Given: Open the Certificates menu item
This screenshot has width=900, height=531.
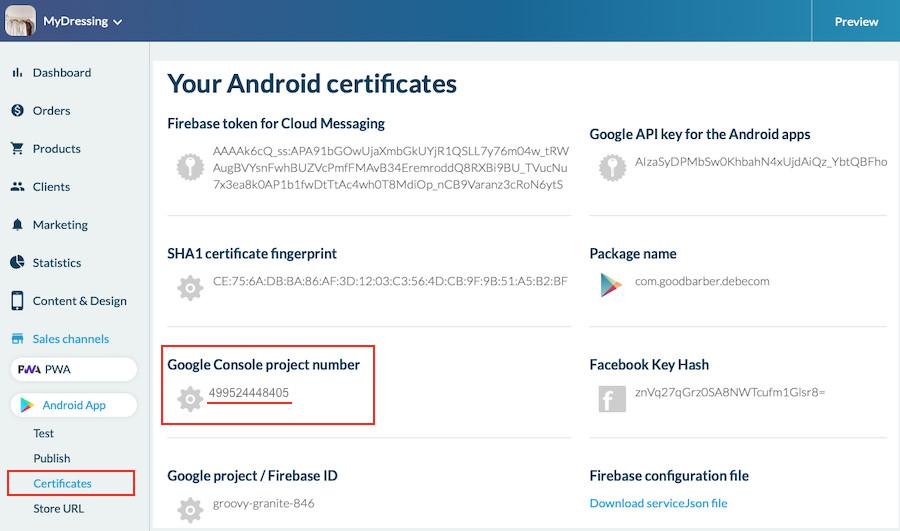Looking at the screenshot, I should 62,484.
